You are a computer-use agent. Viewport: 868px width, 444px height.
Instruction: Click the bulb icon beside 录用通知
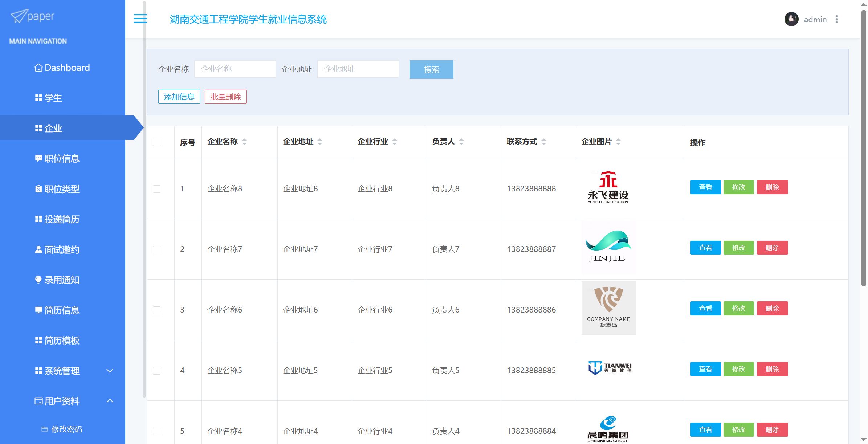tap(38, 280)
